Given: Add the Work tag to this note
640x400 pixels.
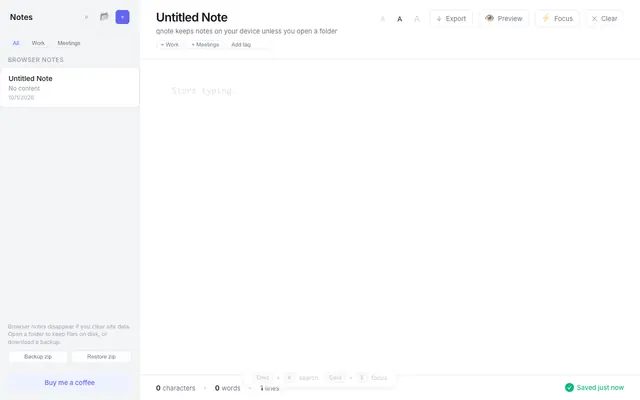Looking at the screenshot, I should pos(170,44).
